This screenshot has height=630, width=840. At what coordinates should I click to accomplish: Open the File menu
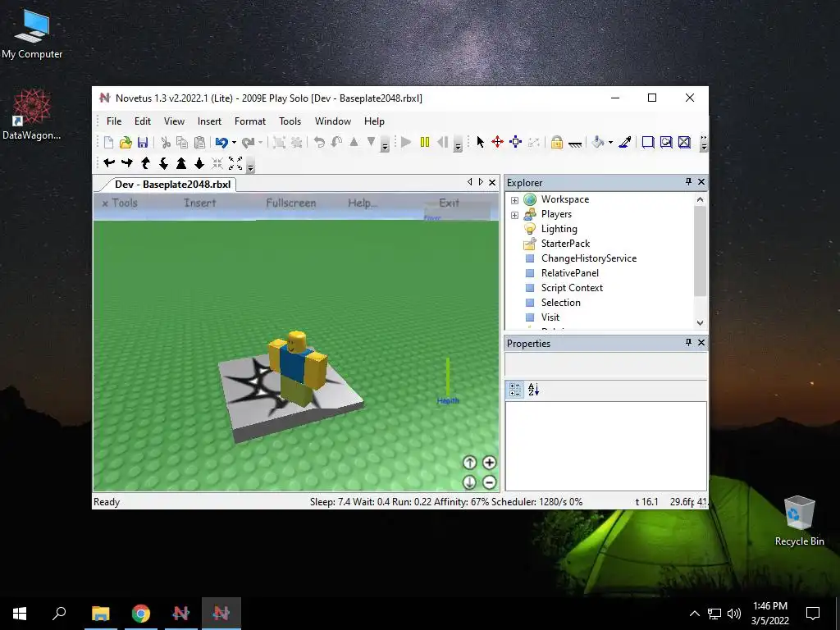pos(114,121)
